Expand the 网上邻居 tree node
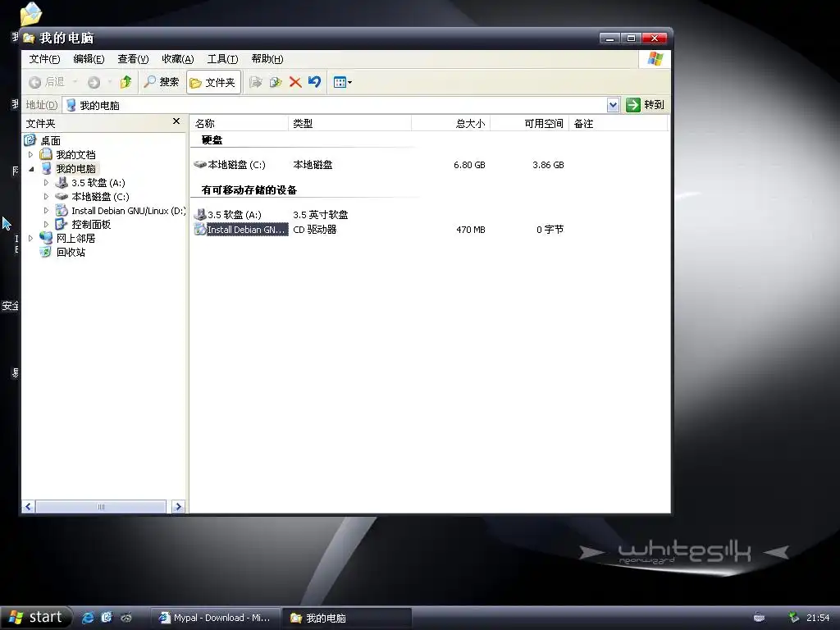 pos(30,239)
